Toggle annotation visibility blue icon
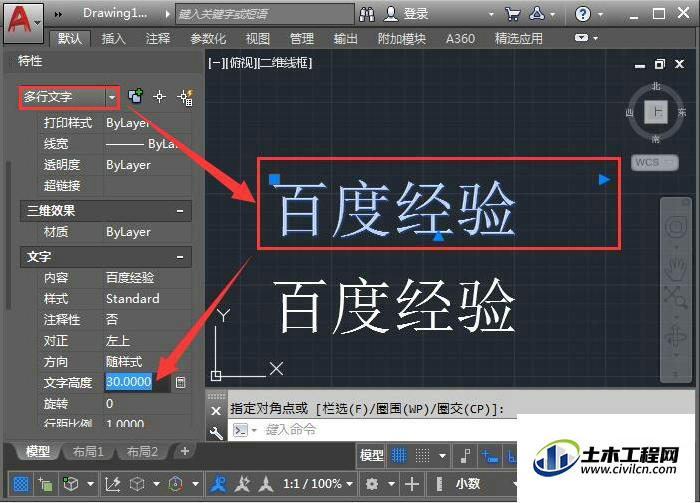Screen dimensions: 700x503 (218, 484)
